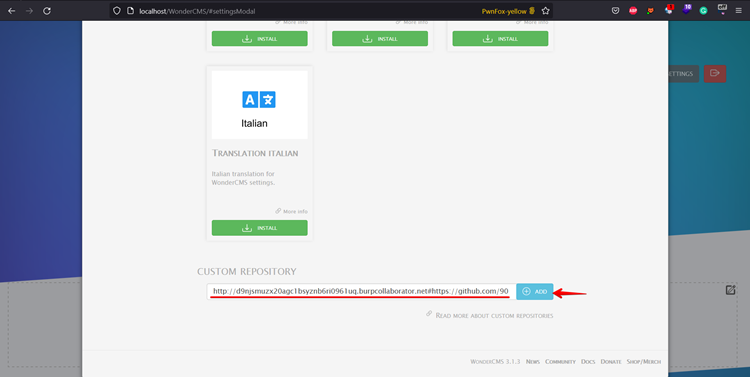The height and width of the screenshot is (377, 750).
Task: Open the browser hamburger menu
Action: [x=739, y=11]
